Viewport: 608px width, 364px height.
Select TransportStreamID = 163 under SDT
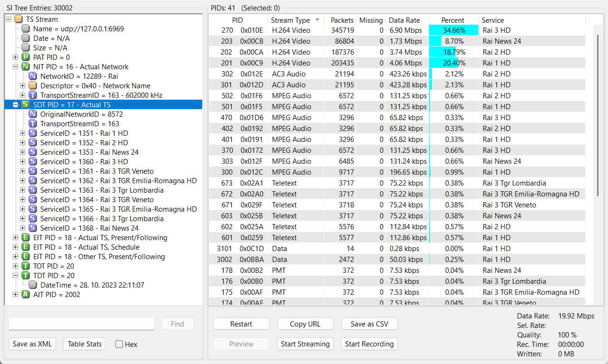80,124
